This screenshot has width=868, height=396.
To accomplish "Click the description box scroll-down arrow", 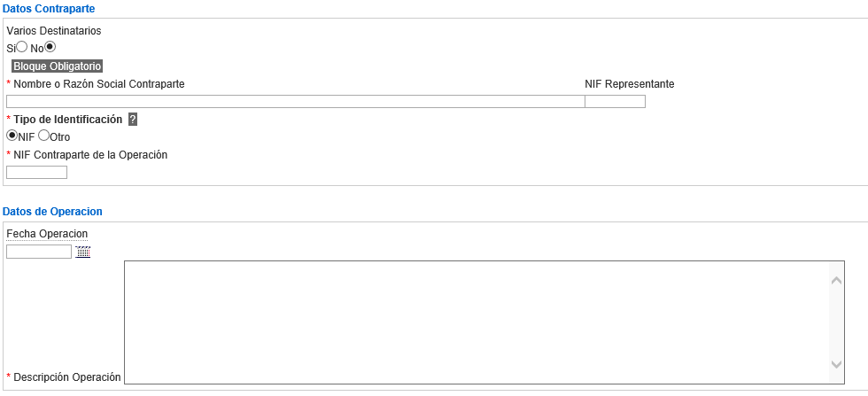I will click(836, 364).
